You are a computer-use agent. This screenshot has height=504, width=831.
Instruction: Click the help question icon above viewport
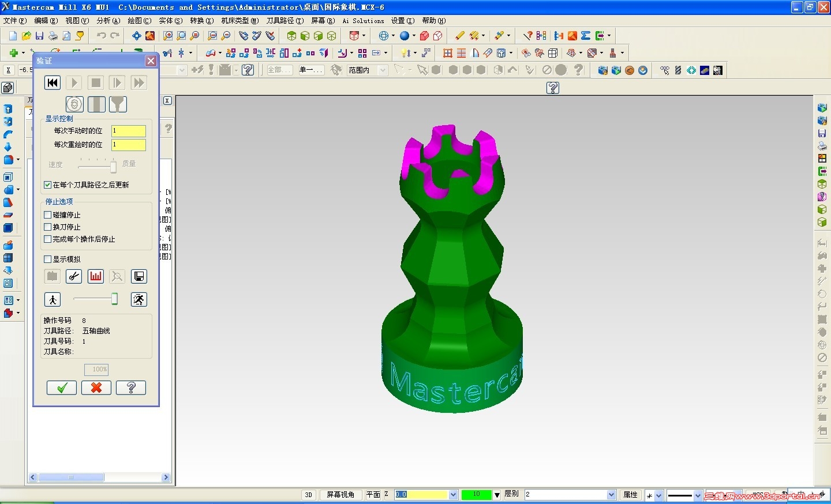pyautogui.click(x=553, y=88)
